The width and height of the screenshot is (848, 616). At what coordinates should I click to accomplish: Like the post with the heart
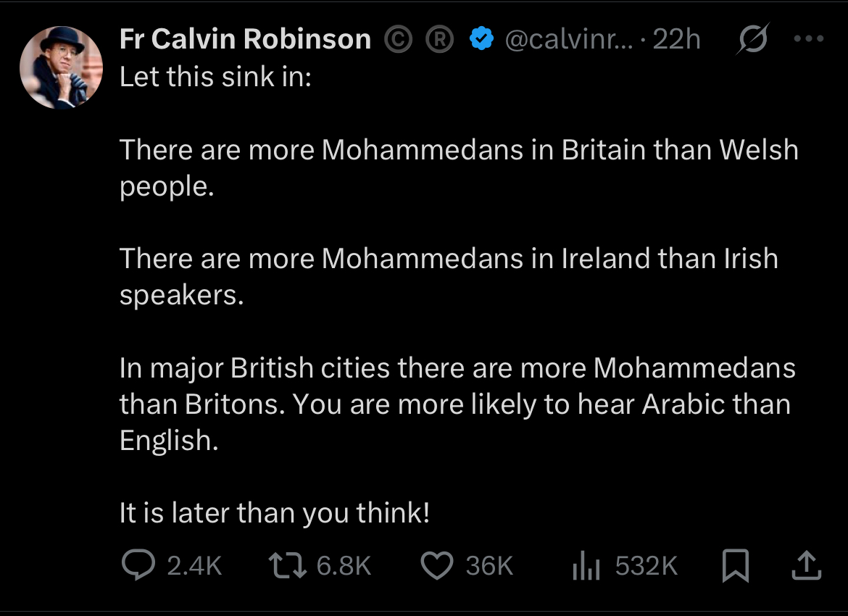[x=437, y=566]
